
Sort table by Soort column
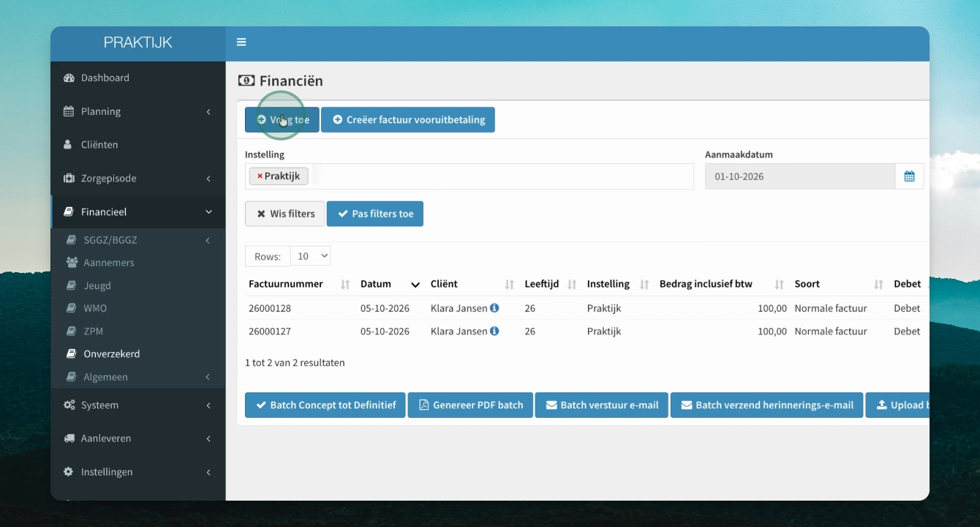coord(878,284)
